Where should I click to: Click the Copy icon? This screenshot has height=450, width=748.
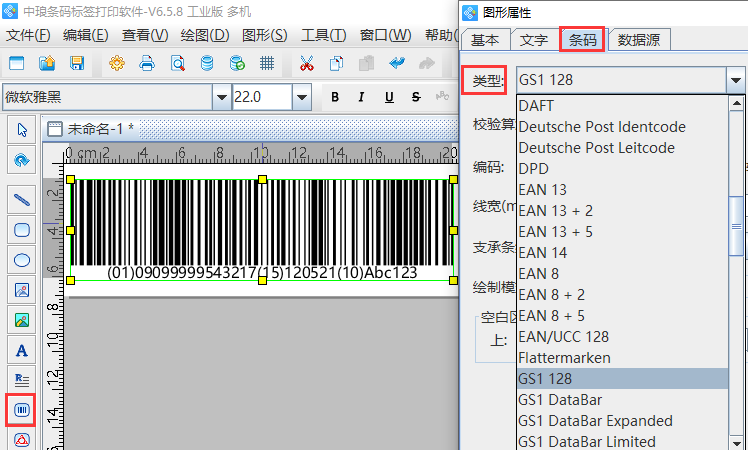337,63
